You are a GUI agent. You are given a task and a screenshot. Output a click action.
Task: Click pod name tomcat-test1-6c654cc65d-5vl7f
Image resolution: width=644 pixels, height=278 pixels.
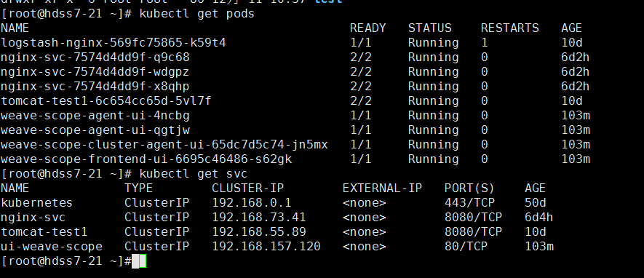(106, 101)
